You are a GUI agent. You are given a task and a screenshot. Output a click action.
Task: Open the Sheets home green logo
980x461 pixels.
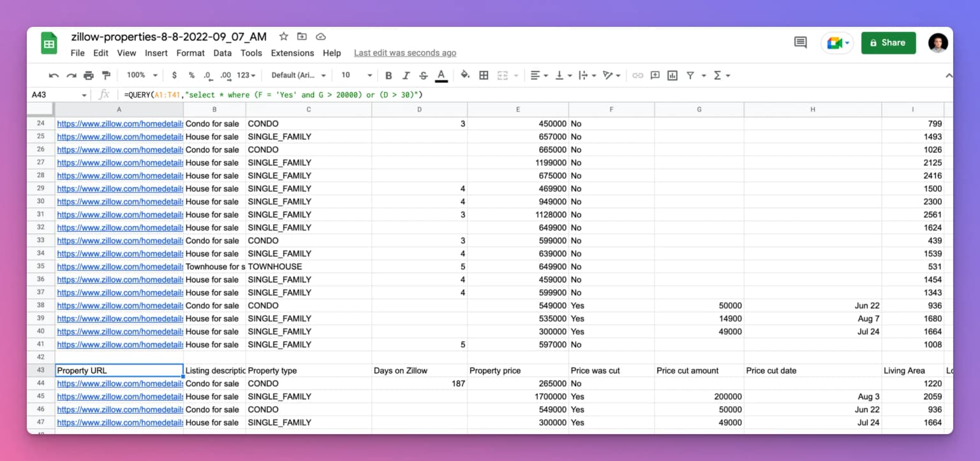pos(50,43)
